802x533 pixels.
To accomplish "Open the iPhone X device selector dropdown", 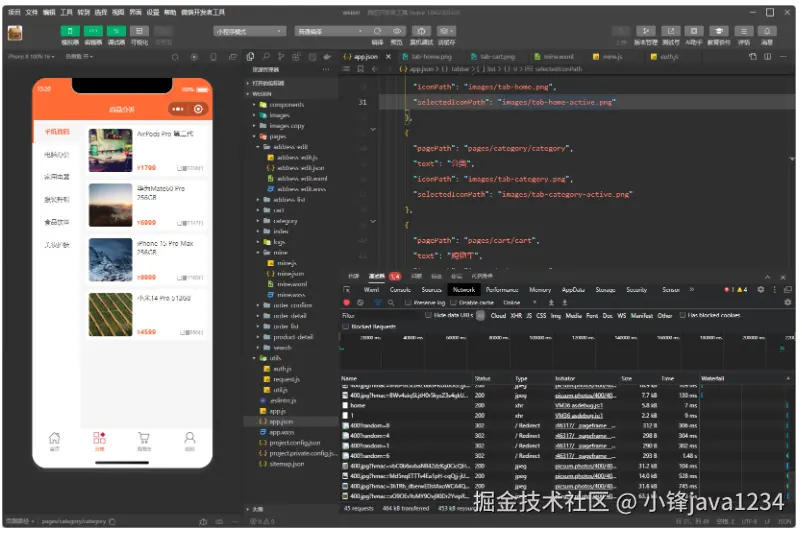I will (31, 56).
